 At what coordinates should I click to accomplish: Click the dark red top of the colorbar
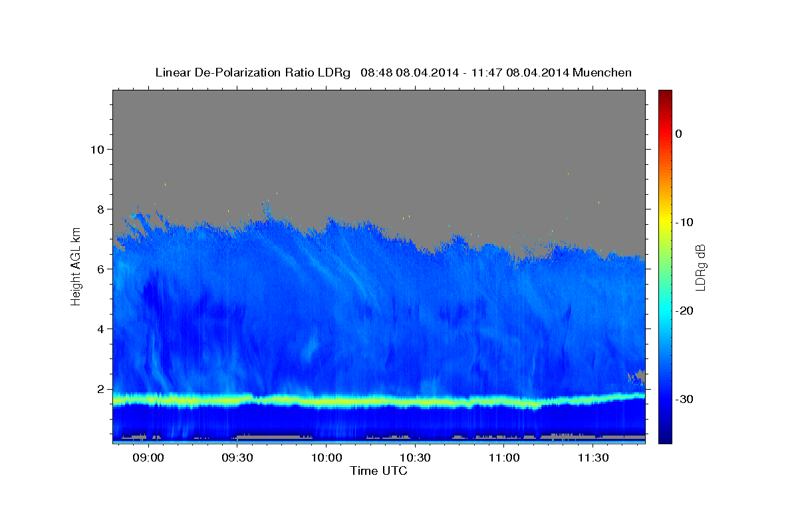pyautogui.click(x=665, y=94)
